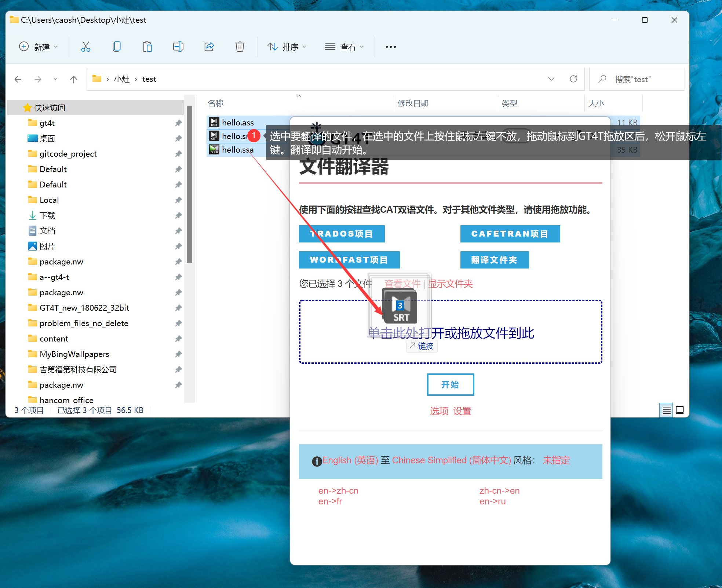
Task: Navigate up one folder with the up arrow
Action: click(74, 79)
